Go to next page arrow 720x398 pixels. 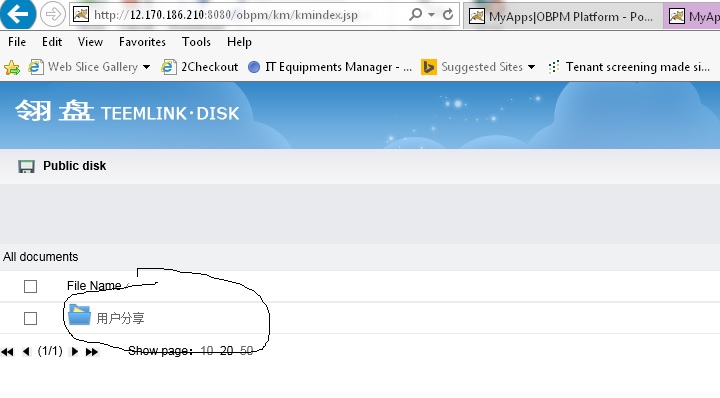pos(74,352)
